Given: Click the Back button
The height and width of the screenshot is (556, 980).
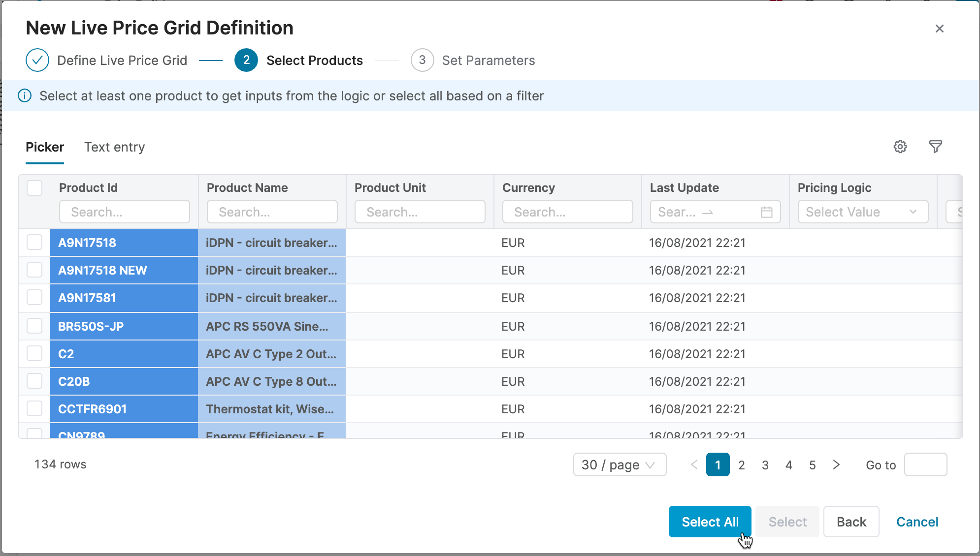Looking at the screenshot, I should (850, 522).
